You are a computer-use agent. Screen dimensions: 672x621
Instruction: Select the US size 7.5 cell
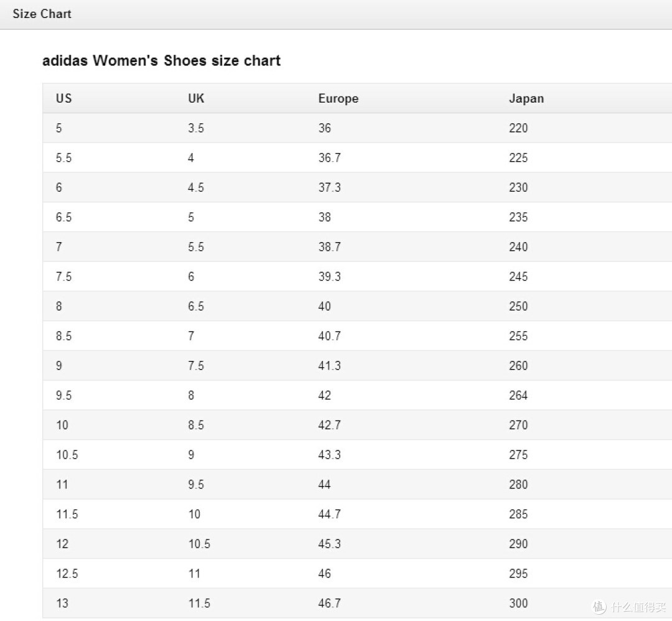pos(63,276)
